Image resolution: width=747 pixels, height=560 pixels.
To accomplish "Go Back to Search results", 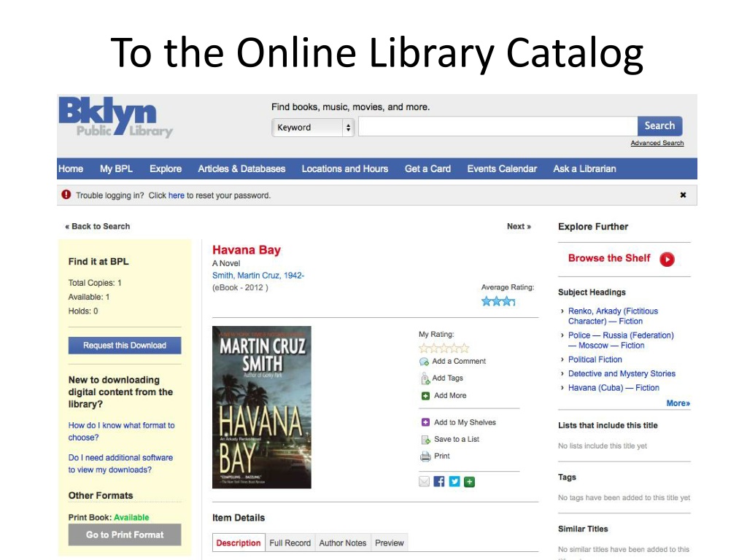I will [98, 226].
